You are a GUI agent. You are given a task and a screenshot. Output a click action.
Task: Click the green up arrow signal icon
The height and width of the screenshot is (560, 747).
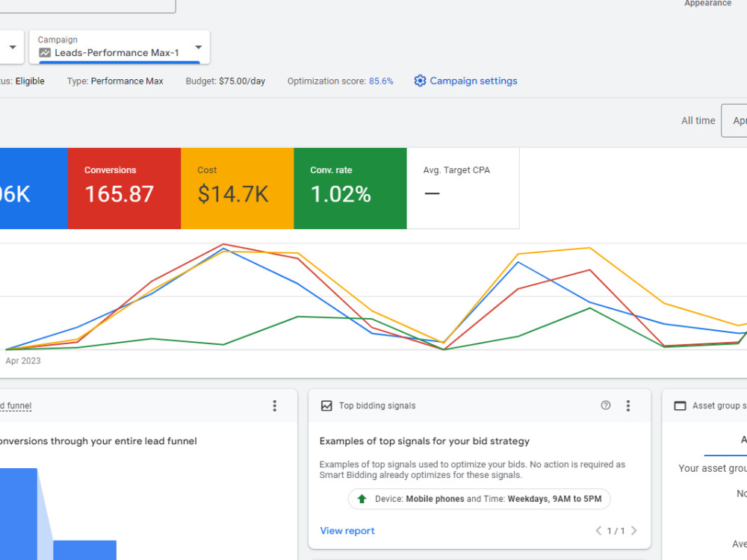362,499
